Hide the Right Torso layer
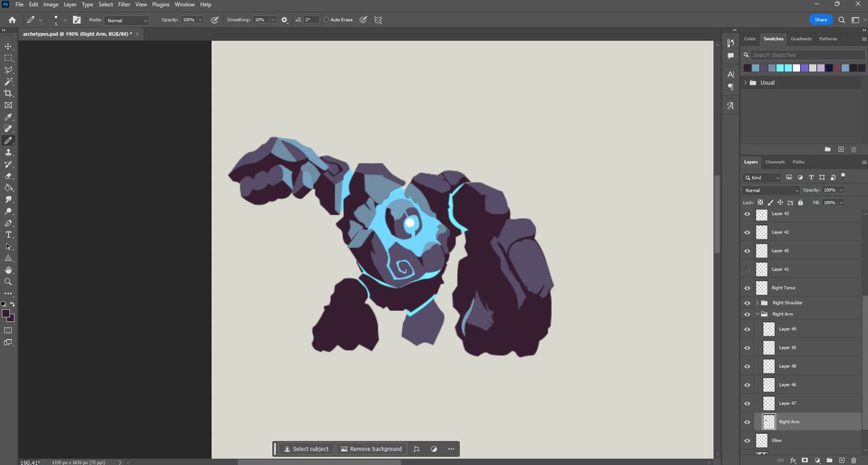This screenshot has width=868, height=465. pos(747,288)
